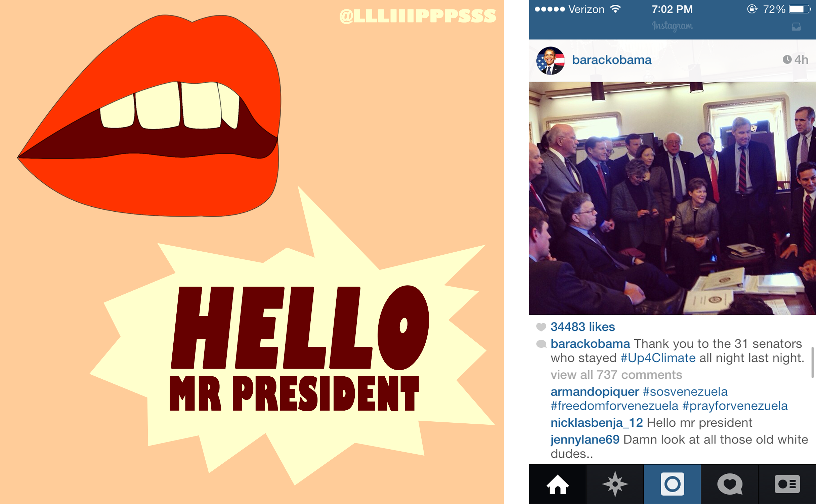816x504 pixels.
Task: Open jennylane69's profile
Action: (585, 439)
